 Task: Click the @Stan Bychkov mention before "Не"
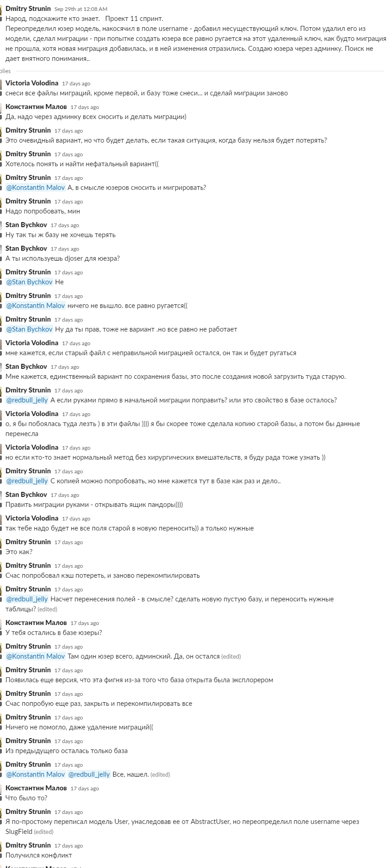[29, 282]
